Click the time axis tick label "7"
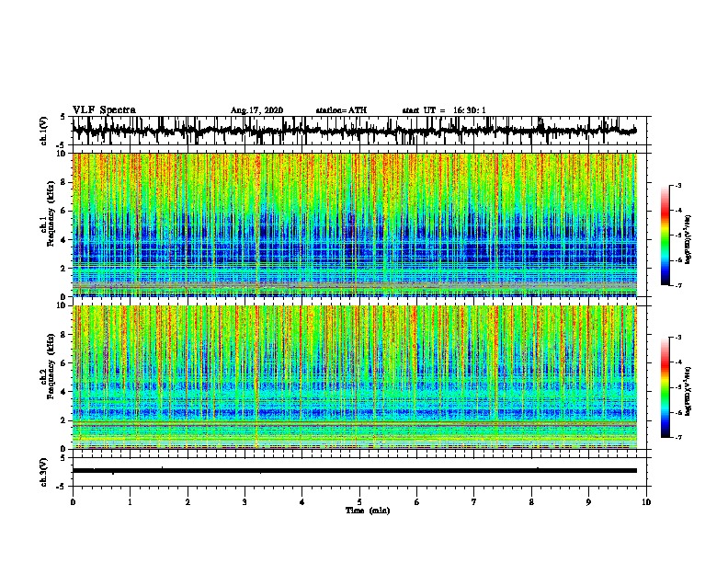The image size is (728, 563). tap(474, 502)
